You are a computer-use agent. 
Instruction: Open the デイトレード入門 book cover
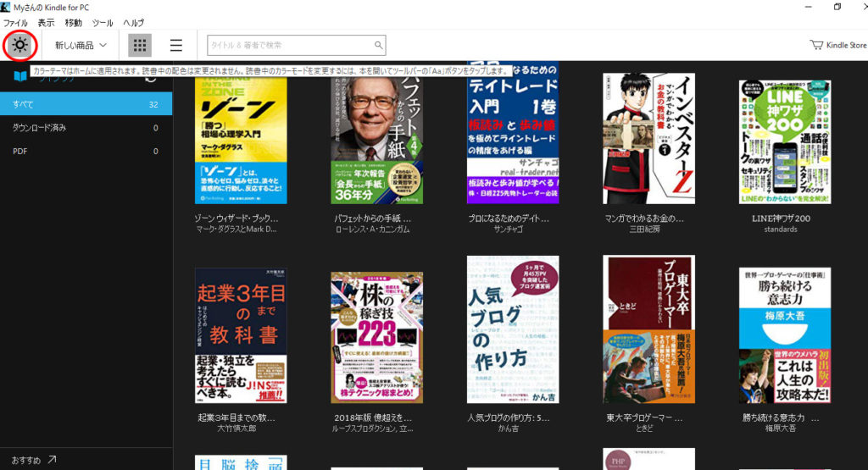coord(513,133)
